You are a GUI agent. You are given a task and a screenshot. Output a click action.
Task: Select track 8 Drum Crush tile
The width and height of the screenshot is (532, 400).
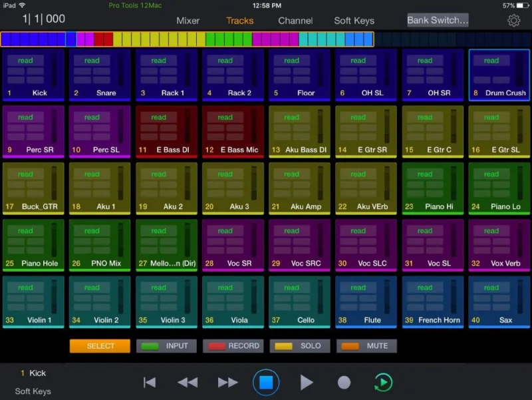point(499,75)
